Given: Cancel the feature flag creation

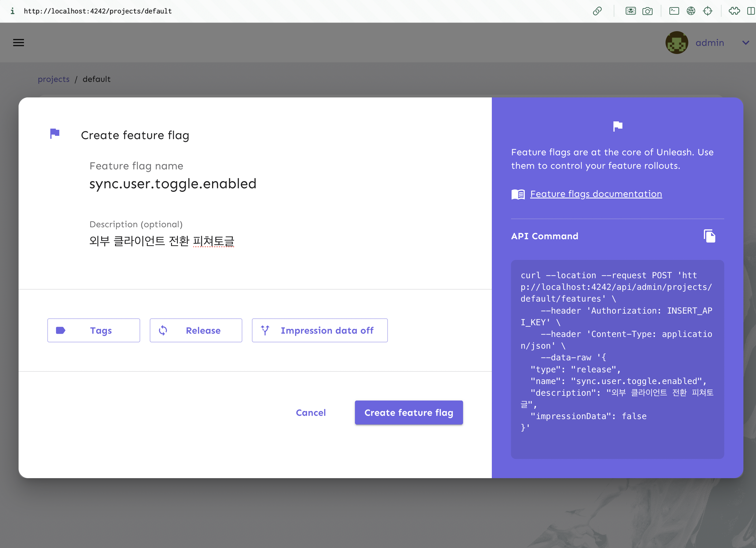Looking at the screenshot, I should coord(310,412).
